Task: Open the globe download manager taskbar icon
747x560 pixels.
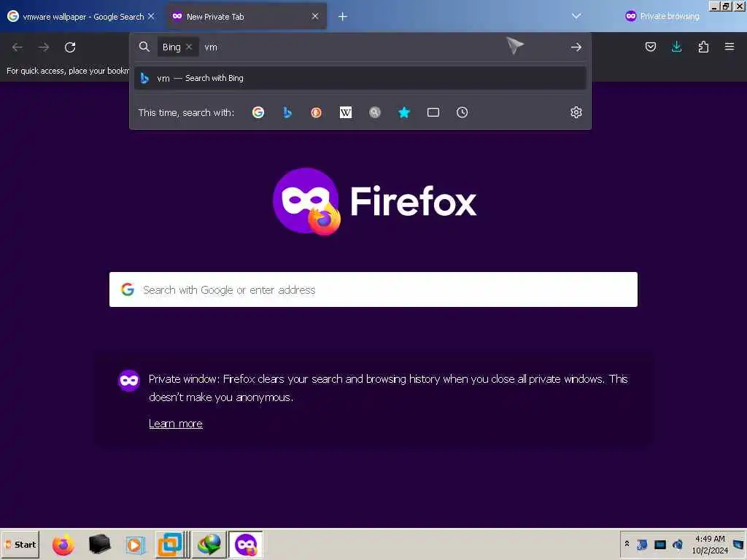Action: [209, 544]
